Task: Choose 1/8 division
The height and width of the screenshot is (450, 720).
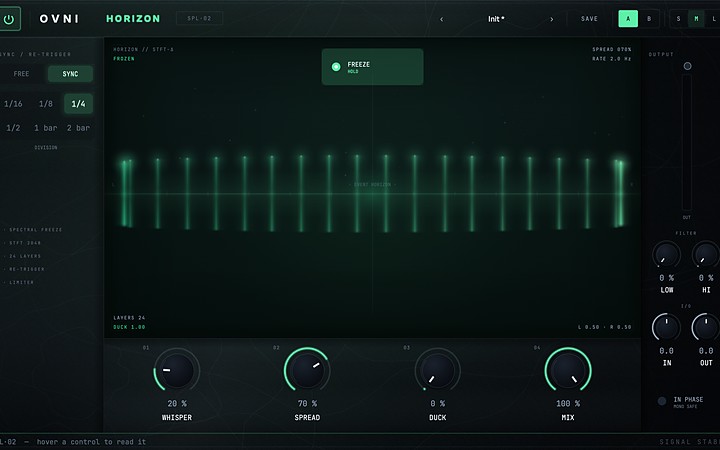Action: click(x=45, y=104)
